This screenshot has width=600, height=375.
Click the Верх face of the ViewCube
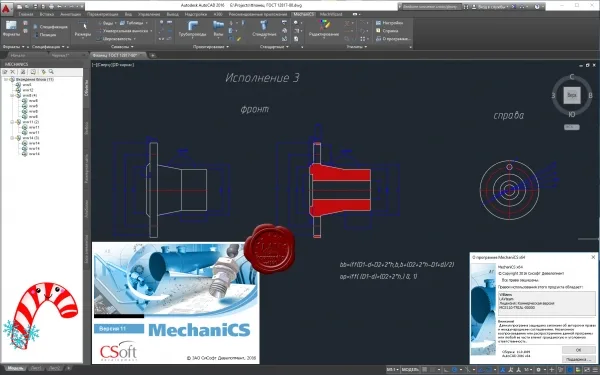(x=572, y=95)
